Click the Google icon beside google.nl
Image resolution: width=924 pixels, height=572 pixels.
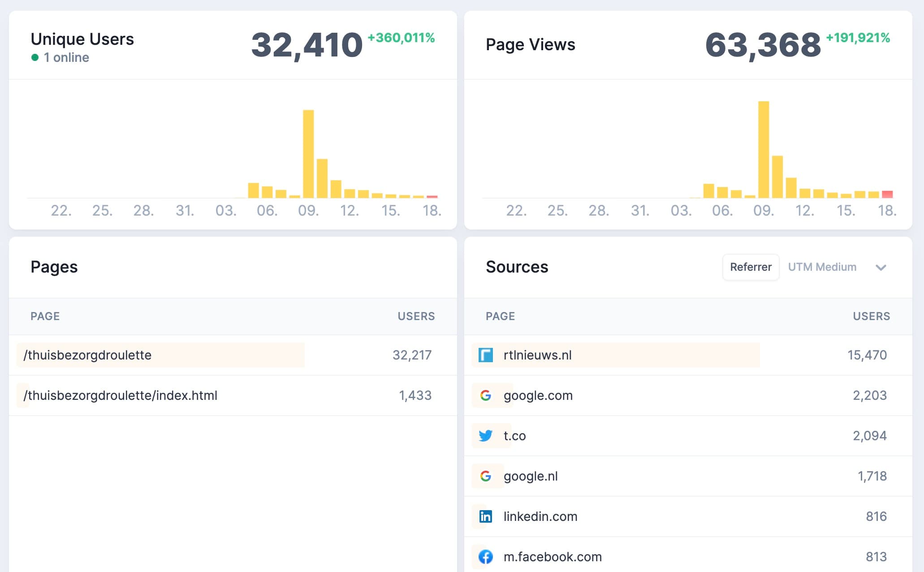click(x=486, y=476)
